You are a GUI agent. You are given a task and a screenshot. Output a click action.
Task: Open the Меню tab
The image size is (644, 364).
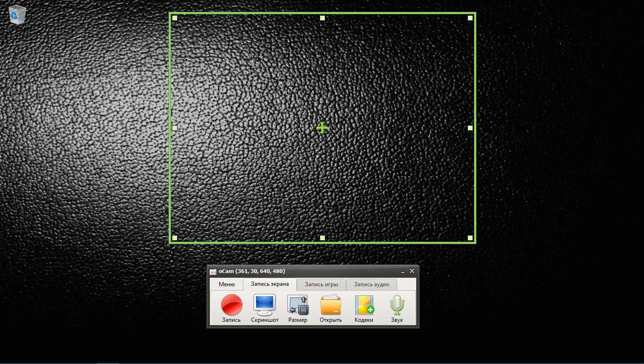coord(226,284)
